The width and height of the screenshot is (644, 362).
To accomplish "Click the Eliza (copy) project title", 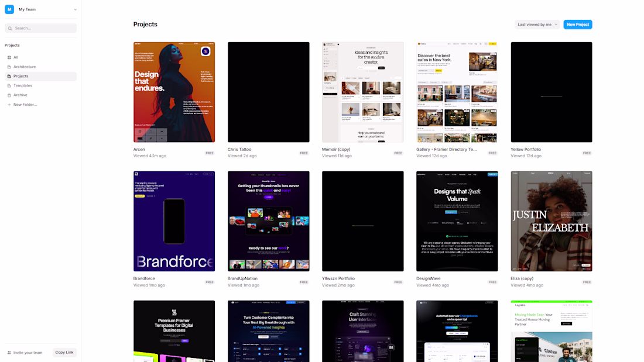I will coord(522,278).
